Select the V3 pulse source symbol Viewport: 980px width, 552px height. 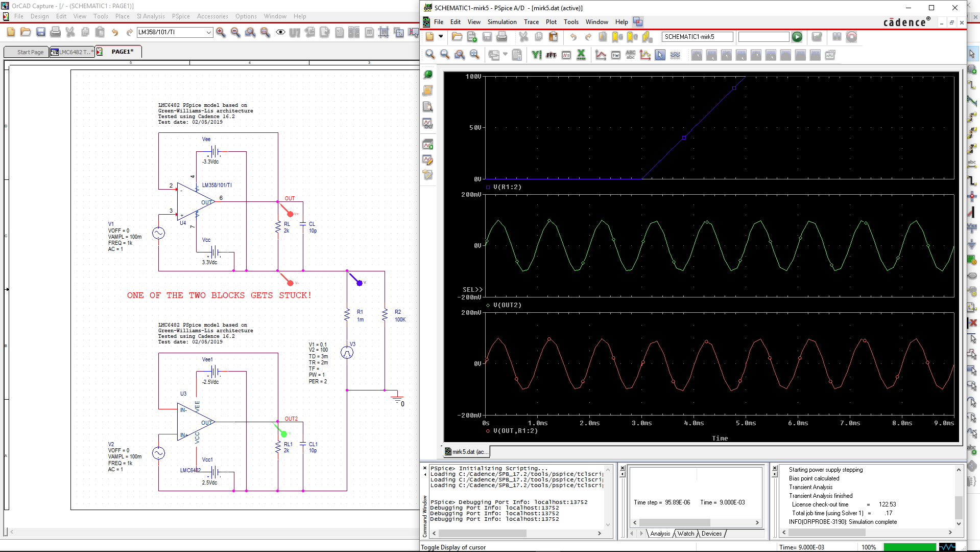347,353
